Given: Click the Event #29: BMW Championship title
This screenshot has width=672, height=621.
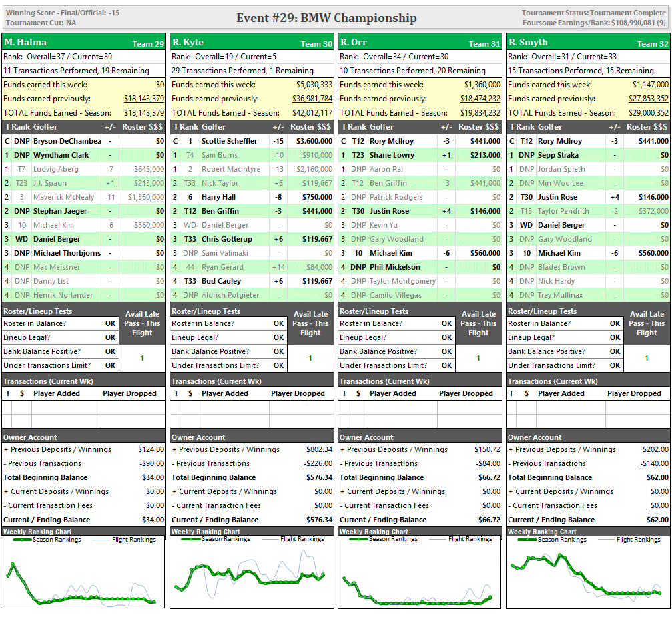Looking at the screenshot, I should (326, 18).
